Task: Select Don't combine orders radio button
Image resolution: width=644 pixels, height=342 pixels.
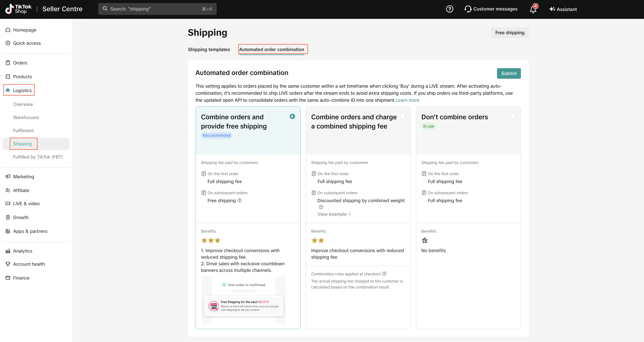Action: click(x=513, y=117)
